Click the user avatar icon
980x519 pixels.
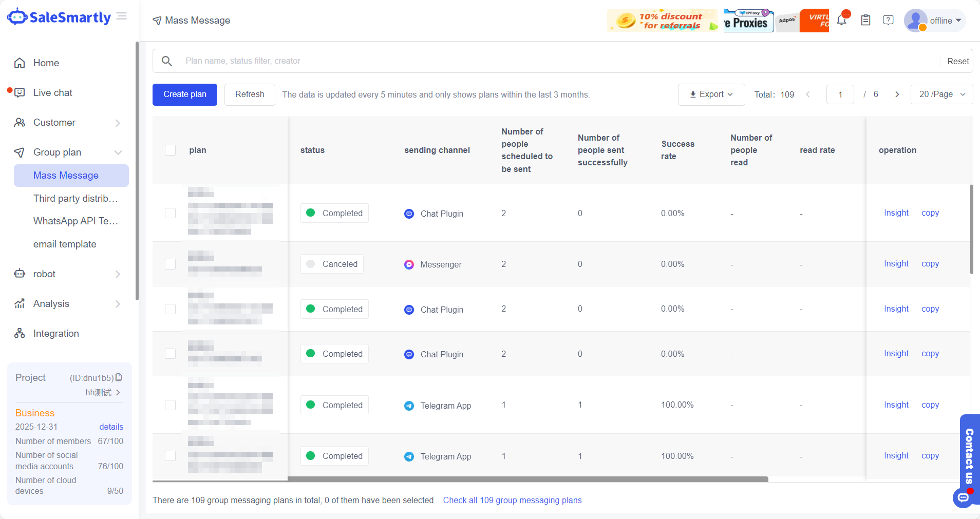tap(915, 21)
